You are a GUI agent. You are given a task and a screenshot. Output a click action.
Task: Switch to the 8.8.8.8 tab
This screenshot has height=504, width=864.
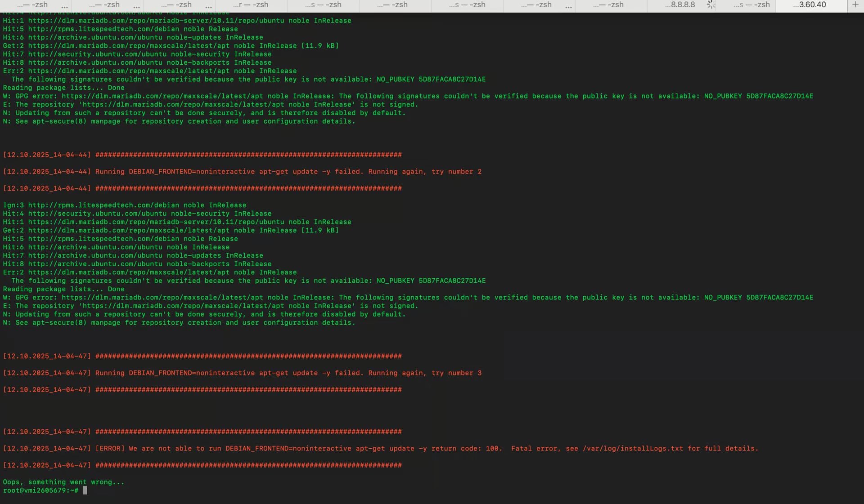680,5
